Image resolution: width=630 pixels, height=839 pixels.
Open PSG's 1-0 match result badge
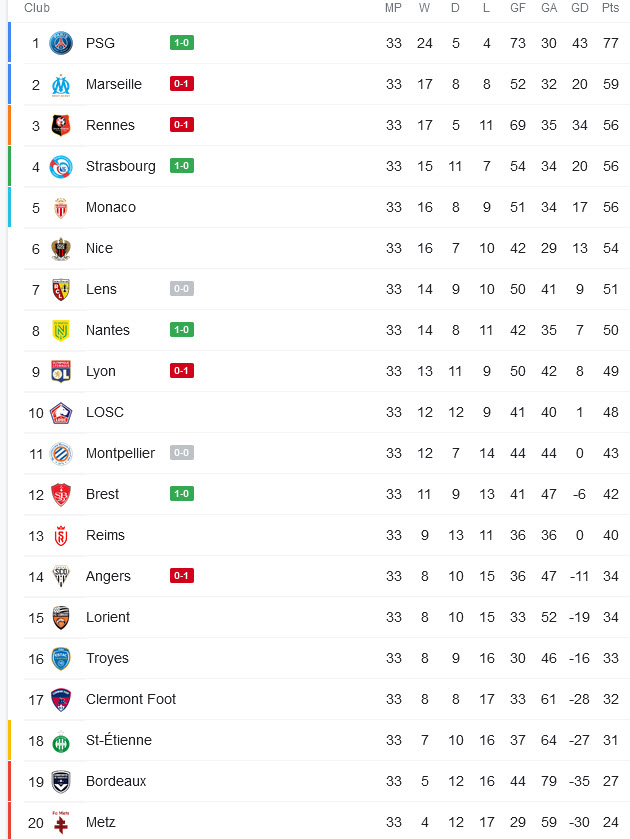(x=181, y=43)
